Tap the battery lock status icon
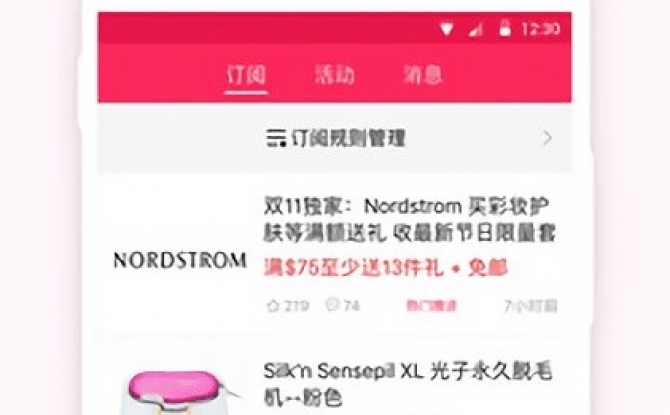 (505, 28)
